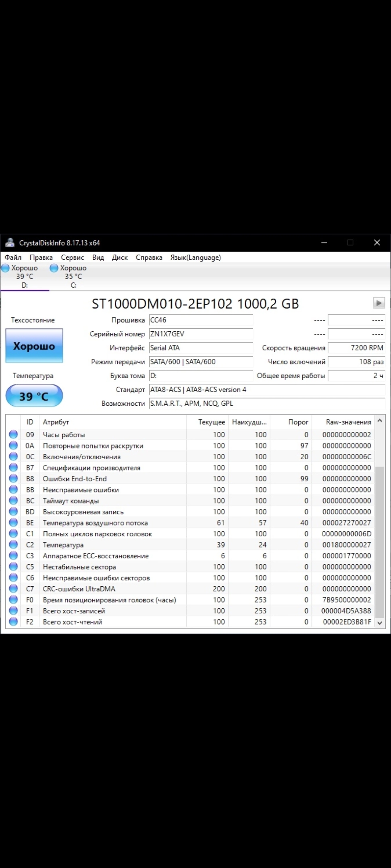Open the Диск menu
This screenshot has height=868, width=391.
click(x=120, y=258)
